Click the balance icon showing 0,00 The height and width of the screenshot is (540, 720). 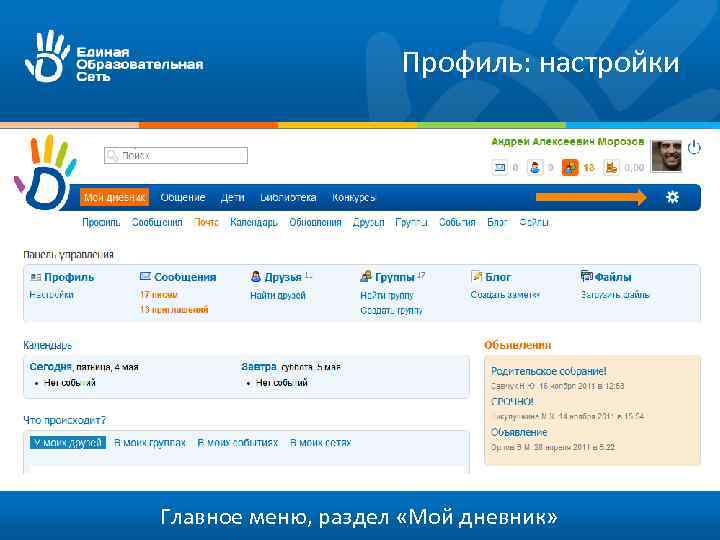point(611,168)
